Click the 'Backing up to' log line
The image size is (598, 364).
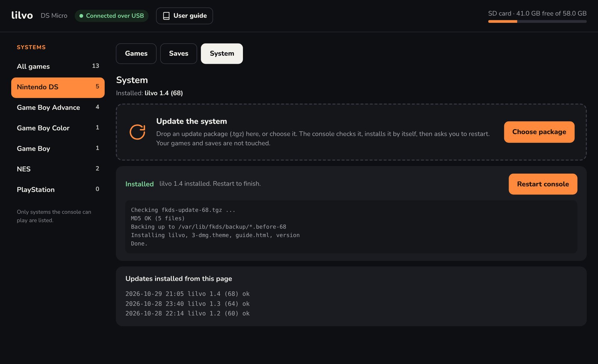(209, 227)
